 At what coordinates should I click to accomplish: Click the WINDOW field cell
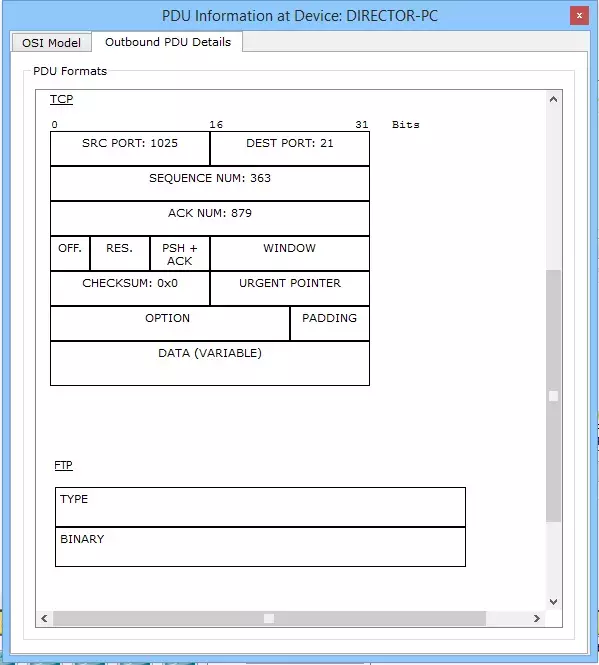click(x=290, y=254)
